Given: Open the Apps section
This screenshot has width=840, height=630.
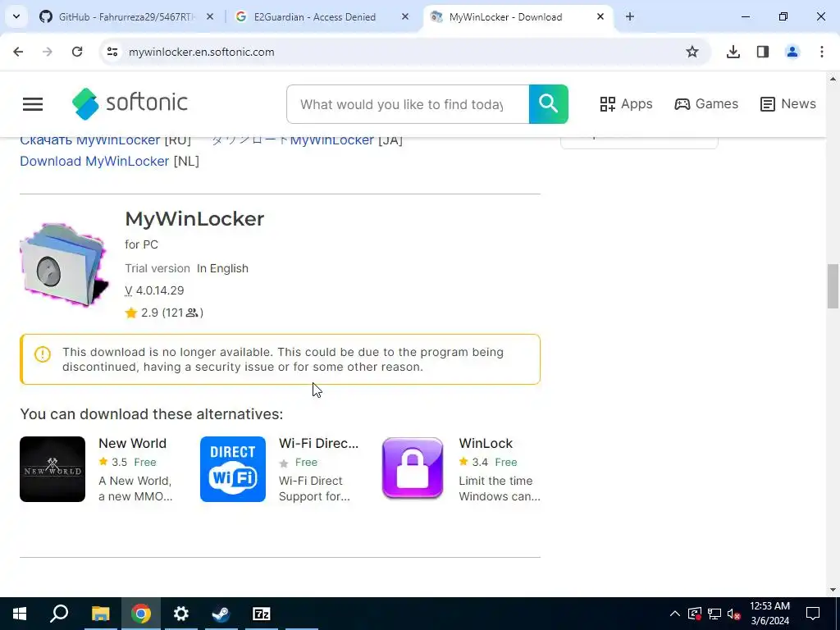Looking at the screenshot, I should click(x=626, y=104).
